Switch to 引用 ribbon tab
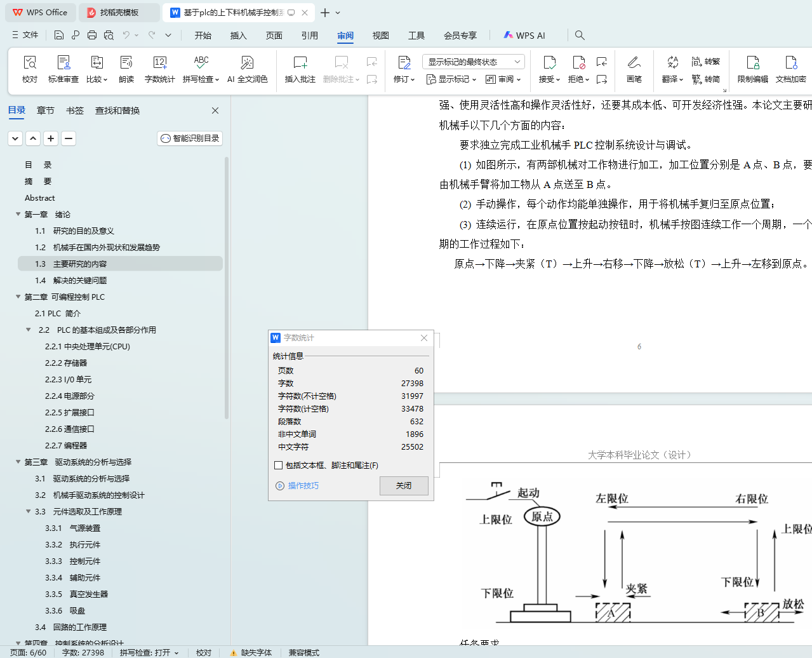The height and width of the screenshot is (658, 812). click(x=310, y=36)
